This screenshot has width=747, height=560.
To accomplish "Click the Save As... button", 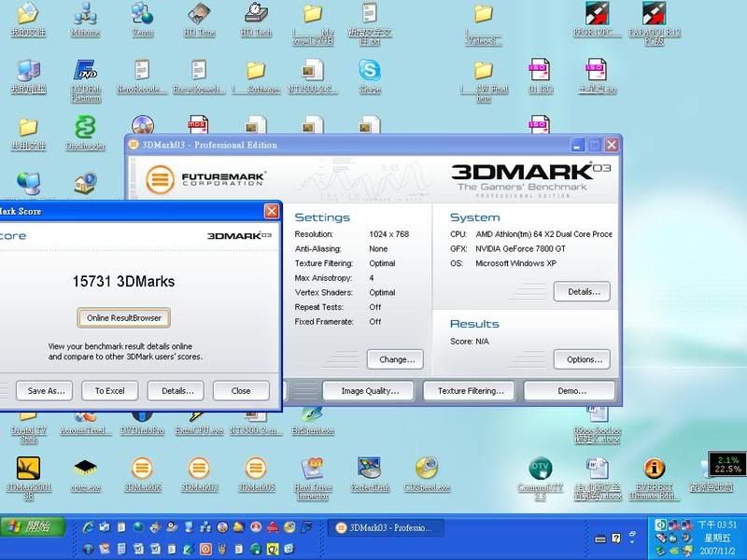I will point(44,390).
